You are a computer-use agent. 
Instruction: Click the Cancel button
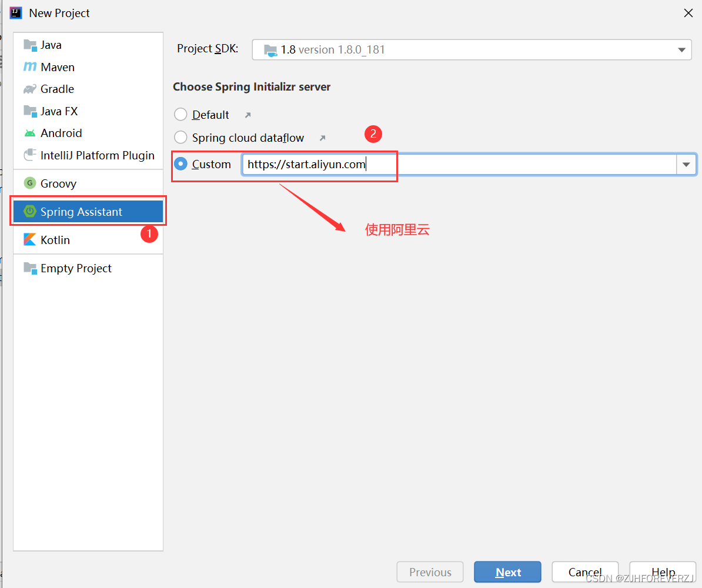point(585,572)
